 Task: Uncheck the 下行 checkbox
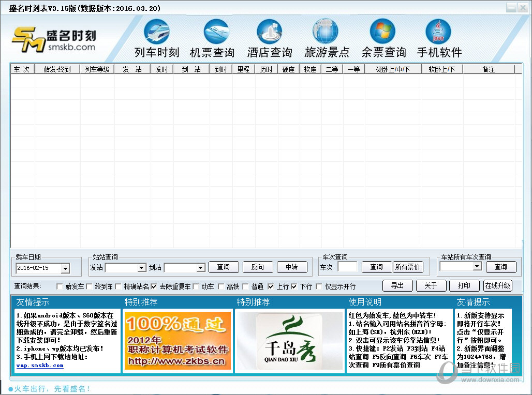click(294, 286)
